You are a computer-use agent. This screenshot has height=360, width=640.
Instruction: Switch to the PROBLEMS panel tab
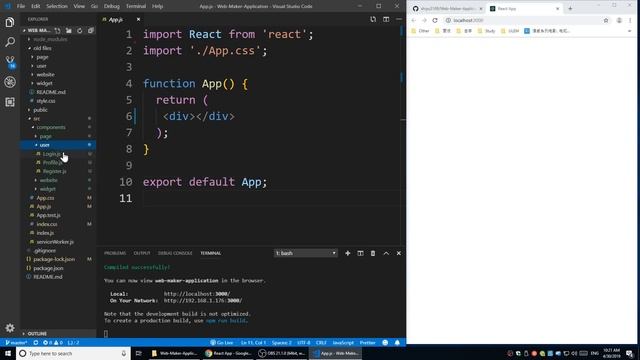click(115, 253)
